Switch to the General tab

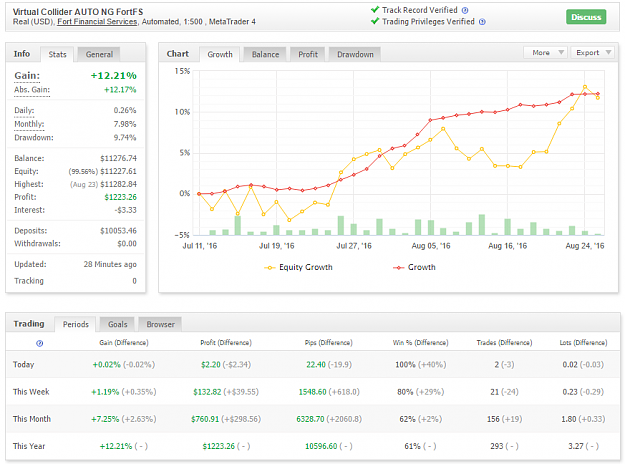(x=99, y=55)
